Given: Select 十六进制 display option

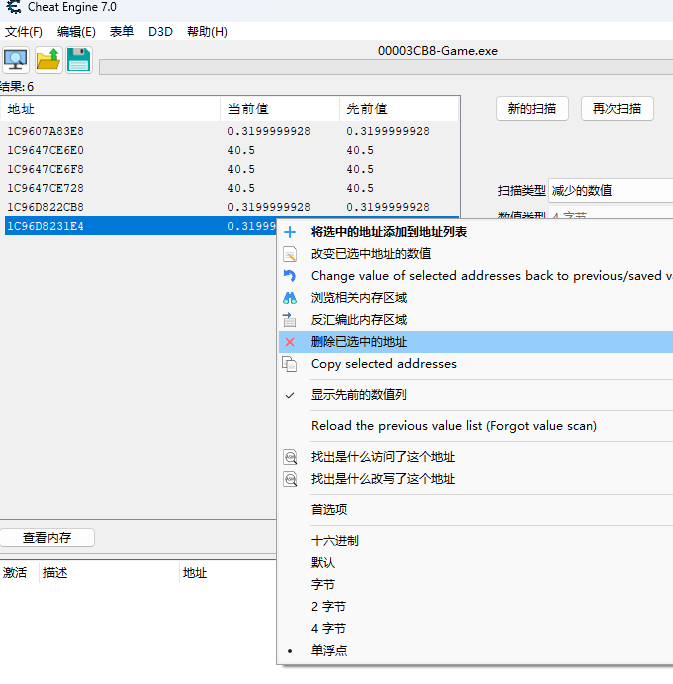Looking at the screenshot, I should (475, 541).
